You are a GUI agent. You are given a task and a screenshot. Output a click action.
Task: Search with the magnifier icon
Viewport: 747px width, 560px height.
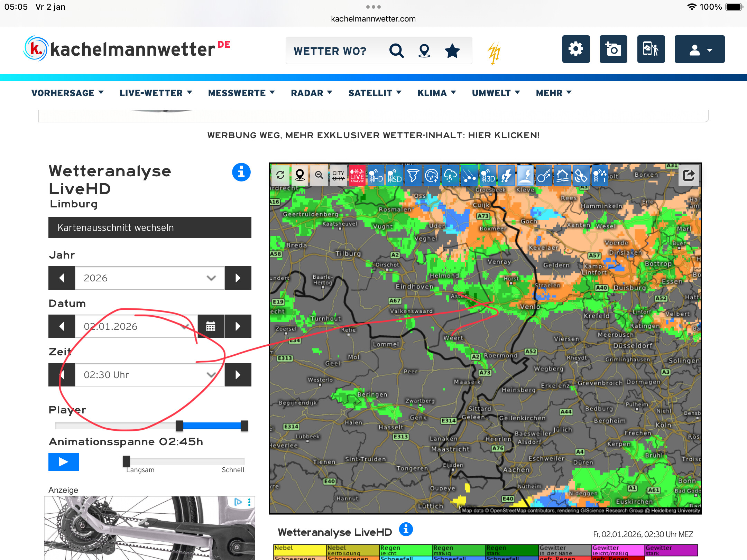point(396,51)
